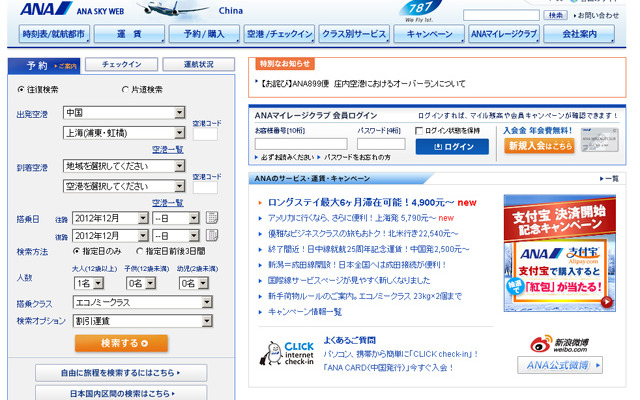Open the 一覧 link in services header
Image resolution: width=640 pixels, height=400 pixels.
pyautogui.click(x=612, y=178)
